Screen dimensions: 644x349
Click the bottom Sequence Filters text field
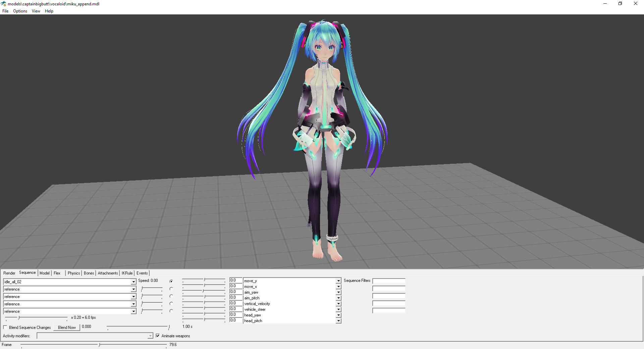[x=389, y=311]
